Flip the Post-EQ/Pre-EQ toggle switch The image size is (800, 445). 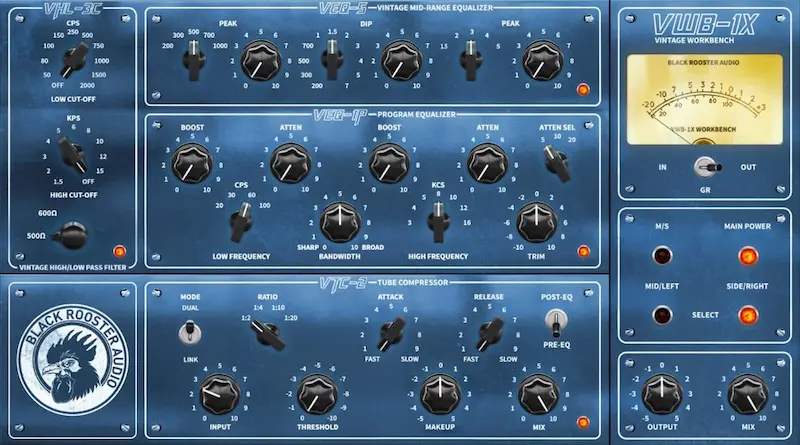[x=551, y=322]
